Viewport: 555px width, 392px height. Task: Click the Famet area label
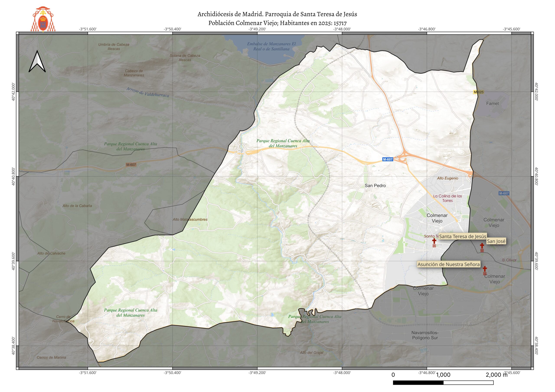click(492, 103)
